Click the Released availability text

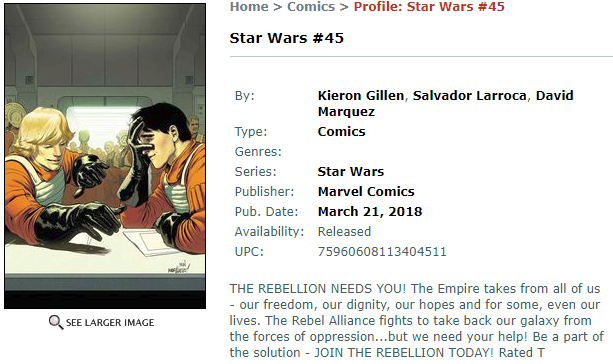(344, 231)
